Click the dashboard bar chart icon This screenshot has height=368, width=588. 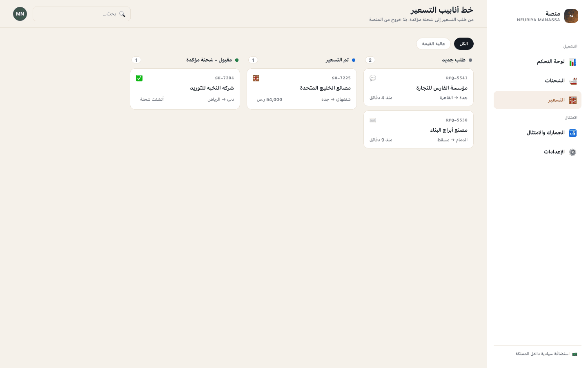[572, 62]
